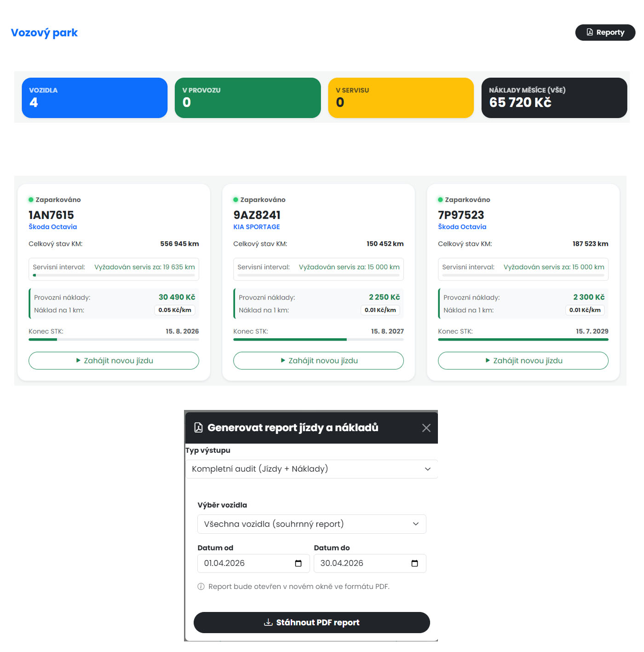Viewport: 644px width, 652px height.
Task: Click the Vozový park heading link
Action: 44,33
